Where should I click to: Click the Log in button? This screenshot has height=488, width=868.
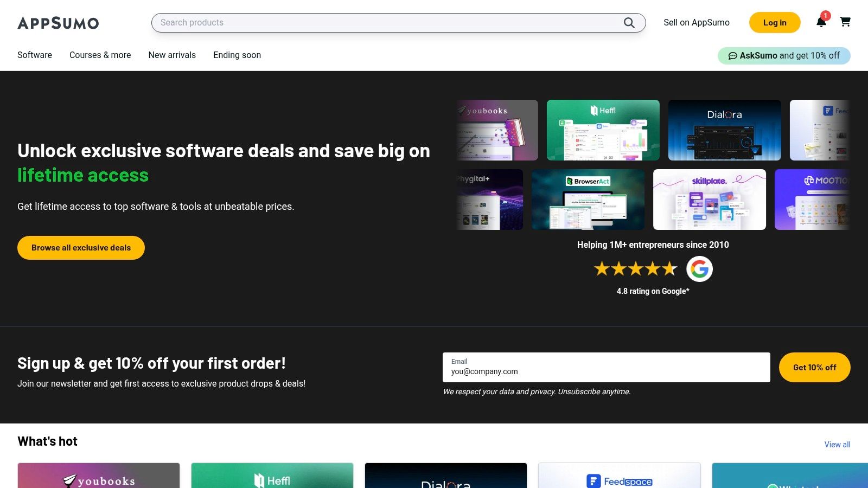[x=775, y=23]
